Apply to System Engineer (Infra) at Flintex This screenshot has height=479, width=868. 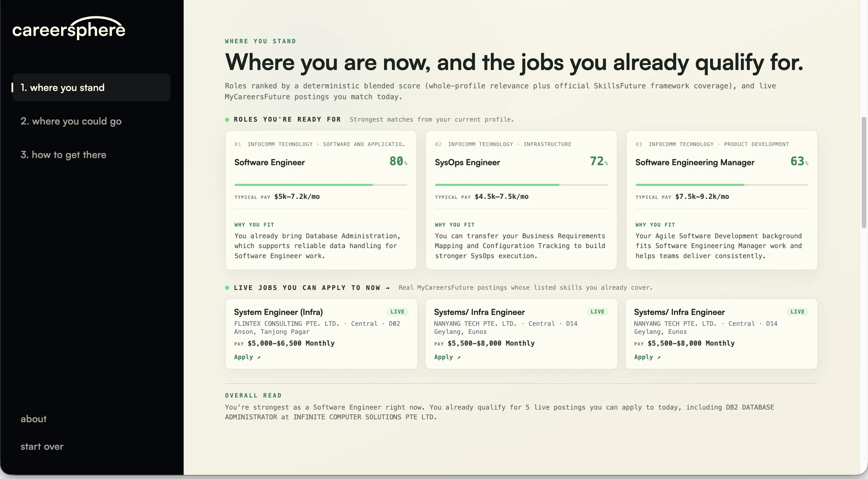[247, 357]
